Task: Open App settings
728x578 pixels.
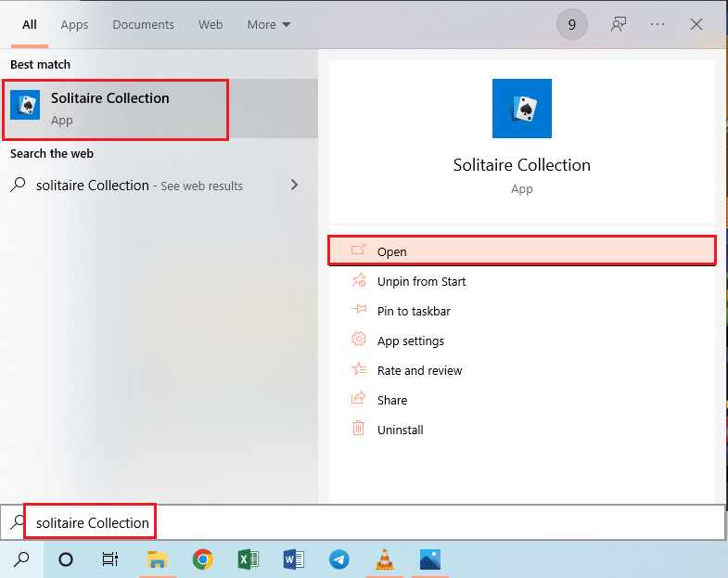Action: (x=522, y=340)
